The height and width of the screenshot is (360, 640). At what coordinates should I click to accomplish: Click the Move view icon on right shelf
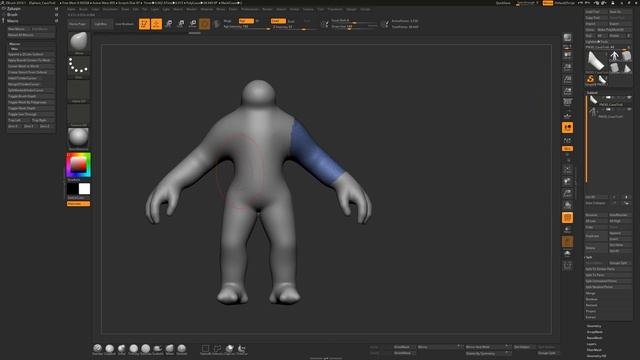click(567, 181)
